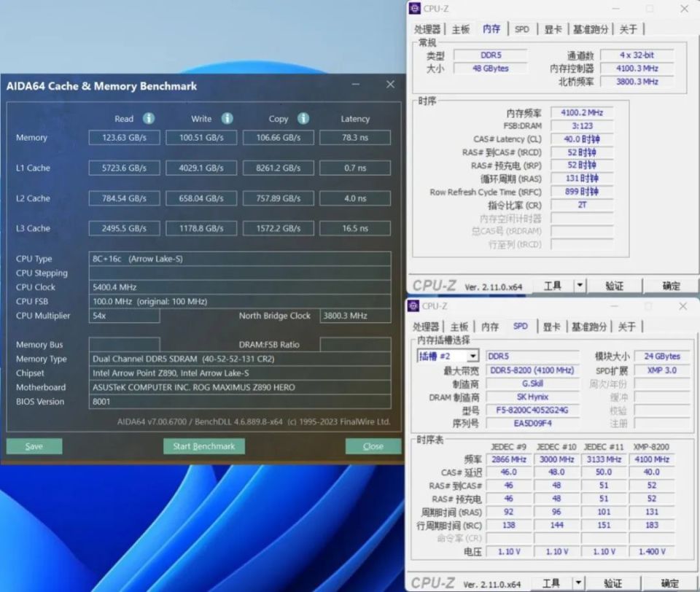700x592 pixels.
Task: Select the 内存 tab in upper CPU-Z
Action: pos(491,29)
